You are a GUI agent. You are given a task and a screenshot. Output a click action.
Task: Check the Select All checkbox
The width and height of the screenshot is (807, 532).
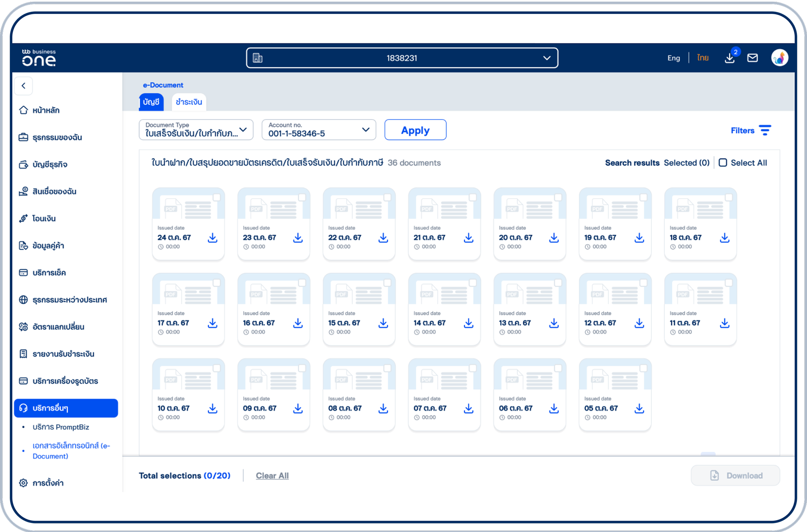click(x=723, y=163)
